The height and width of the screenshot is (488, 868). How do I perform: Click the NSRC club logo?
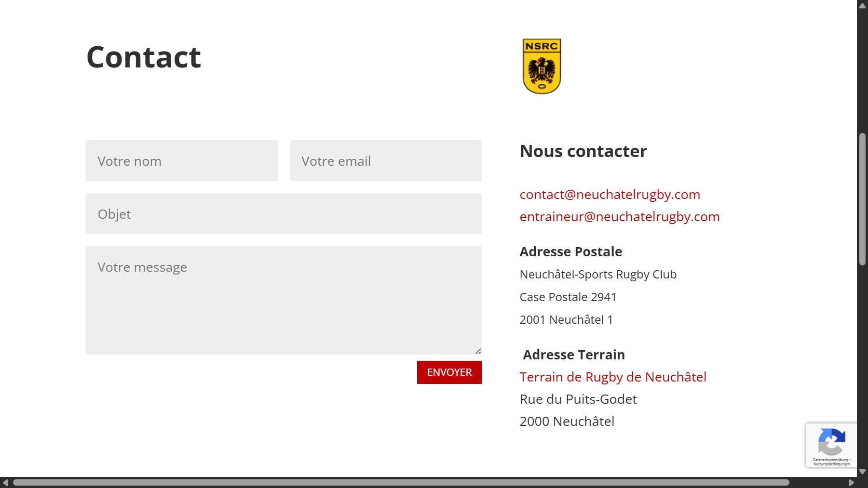coord(542,66)
